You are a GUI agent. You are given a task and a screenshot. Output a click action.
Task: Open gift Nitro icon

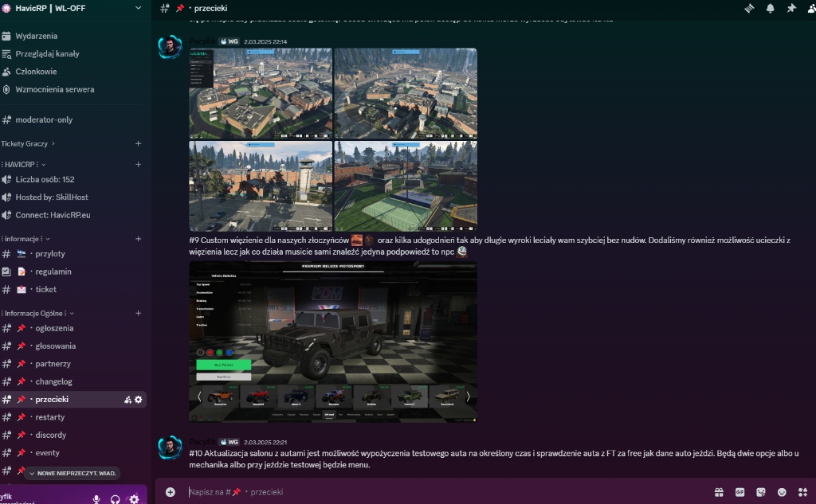[x=719, y=492]
